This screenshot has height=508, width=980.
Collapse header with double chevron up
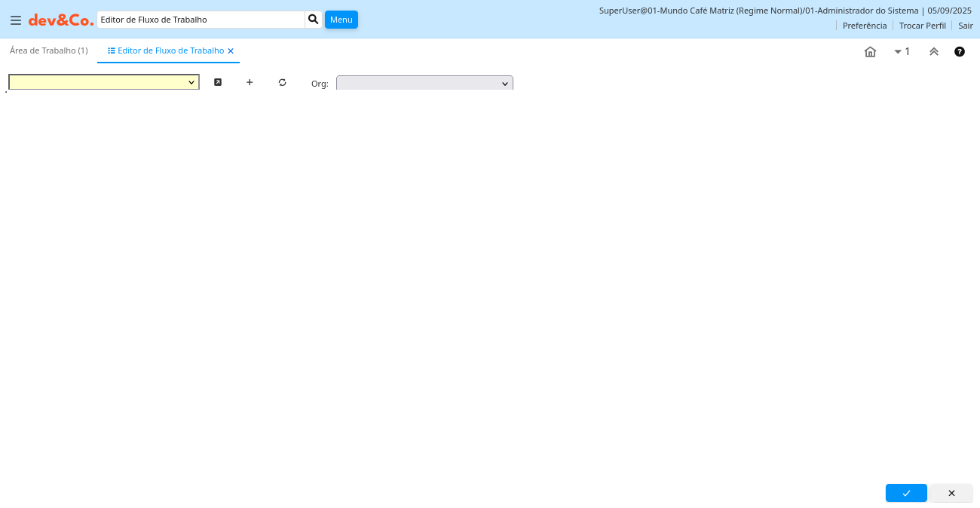[933, 51]
